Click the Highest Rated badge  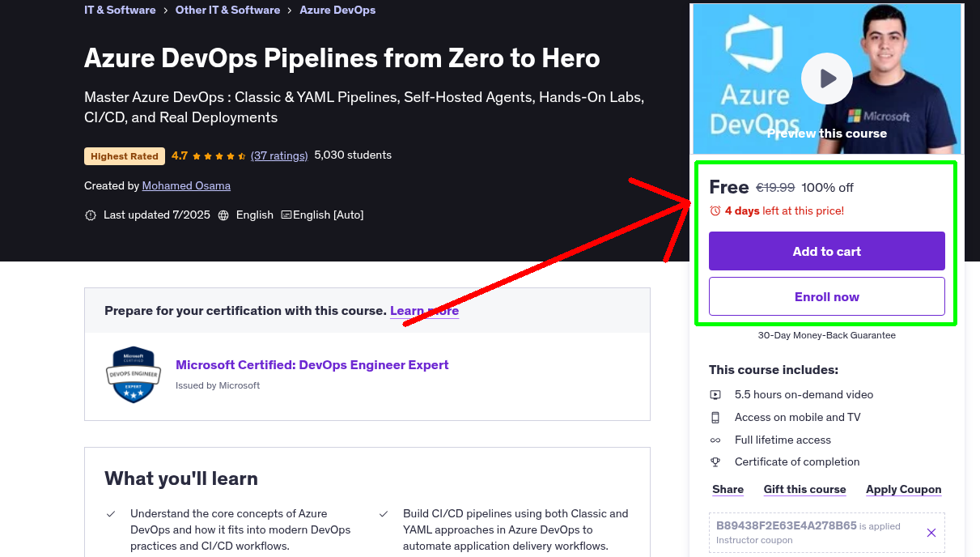(x=125, y=156)
